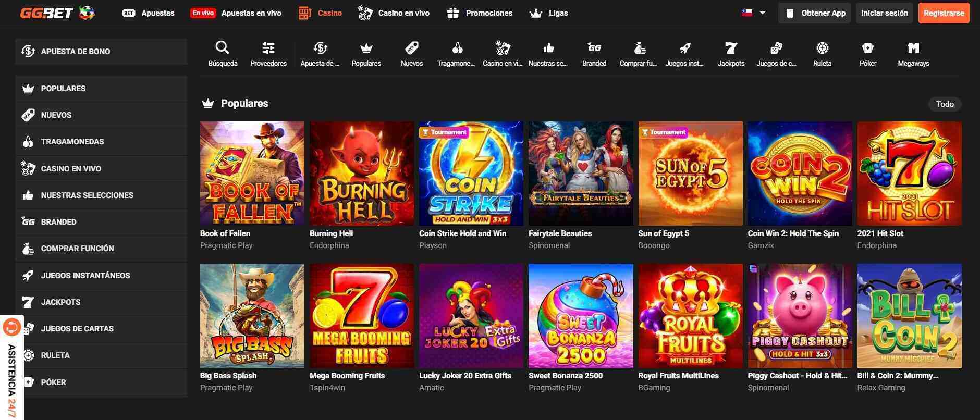980x420 pixels.
Task: Select Casino in the top navigation
Action: click(320, 13)
